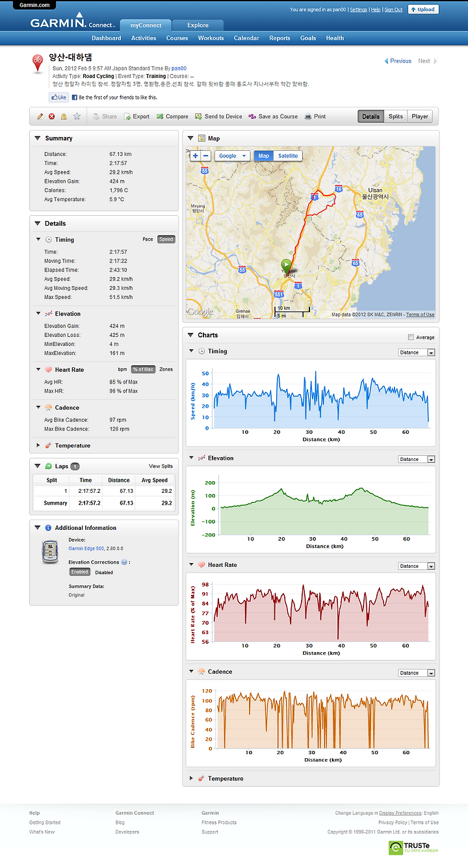Click the pan00 author link
The height and width of the screenshot is (868, 468).
(x=179, y=68)
